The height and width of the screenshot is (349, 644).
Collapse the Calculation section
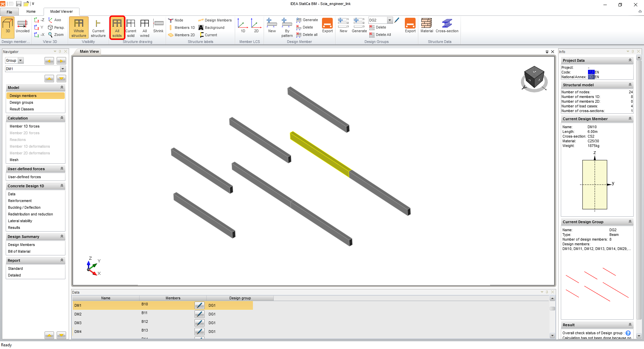[62, 118]
